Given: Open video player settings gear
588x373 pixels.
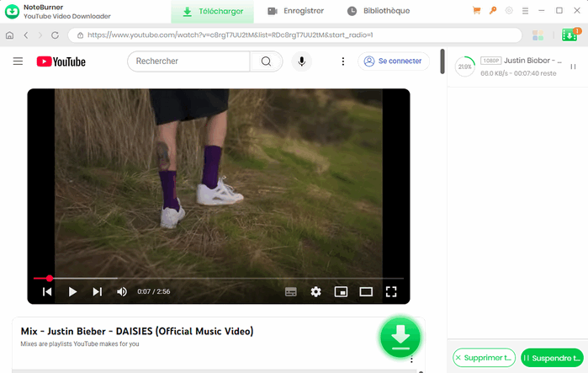Looking at the screenshot, I should click(315, 291).
